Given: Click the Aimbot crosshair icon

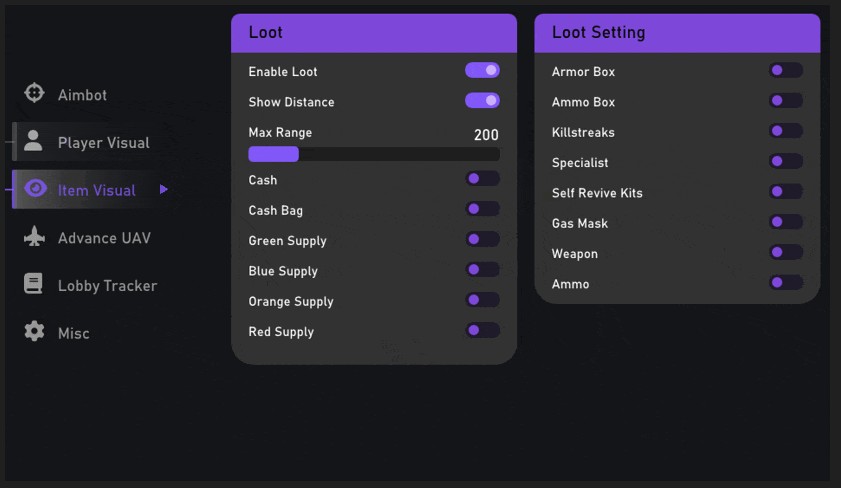Looking at the screenshot, I should tap(34, 93).
